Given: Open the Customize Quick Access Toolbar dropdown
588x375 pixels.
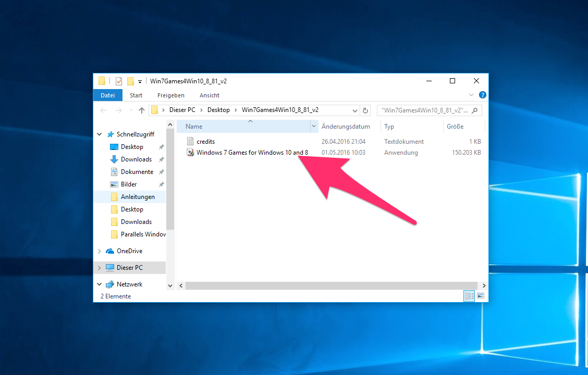Looking at the screenshot, I should [140, 81].
